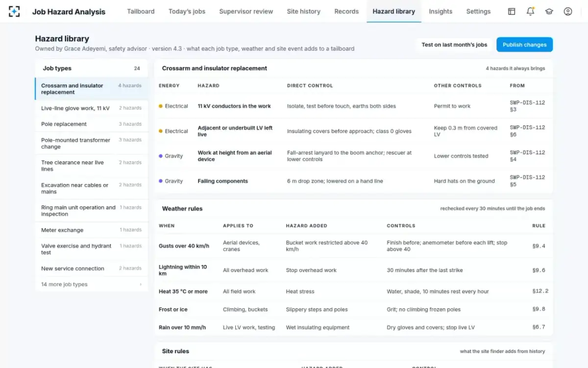
Task: Click the 'SWP-DIS-112 §5' reference
Action: (x=527, y=181)
